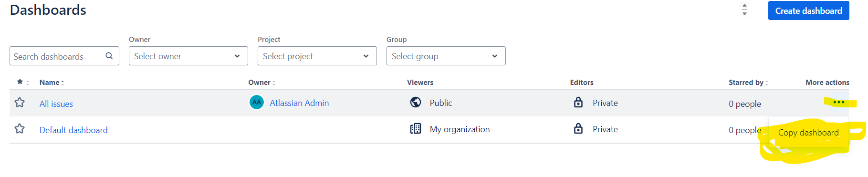Screen dimensions: 868x177
Task: Click the search magnifier icon
Action: click(x=109, y=56)
